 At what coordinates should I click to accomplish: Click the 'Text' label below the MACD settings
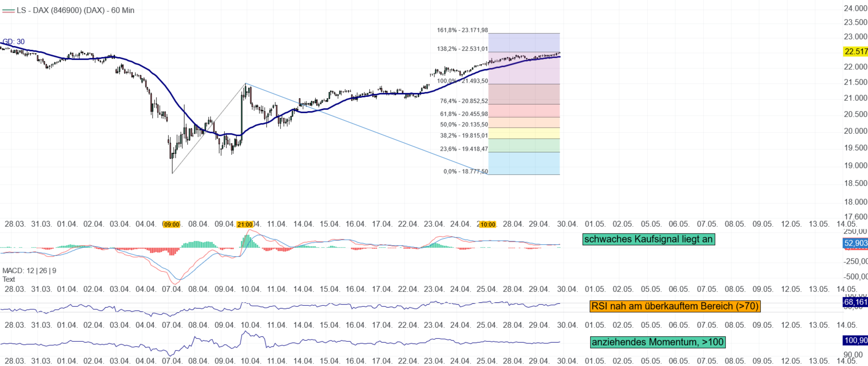click(9, 279)
